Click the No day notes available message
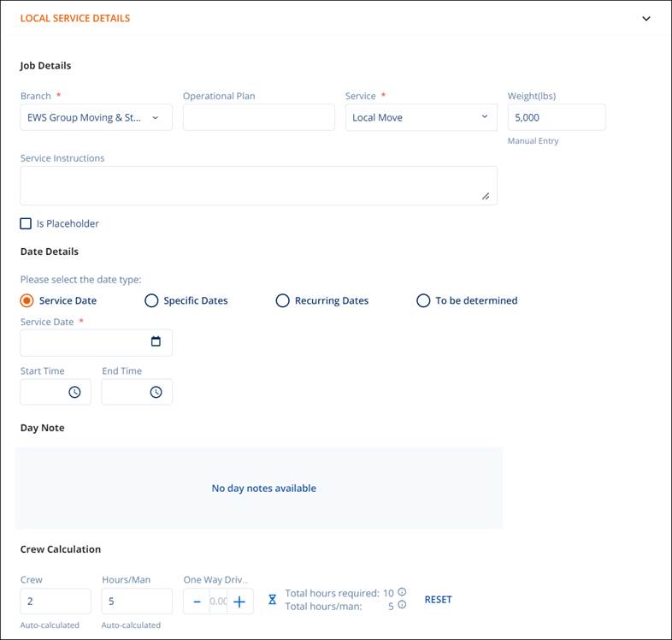This screenshot has height=640, width=672. pyautogui.click(x=263, y=489)
